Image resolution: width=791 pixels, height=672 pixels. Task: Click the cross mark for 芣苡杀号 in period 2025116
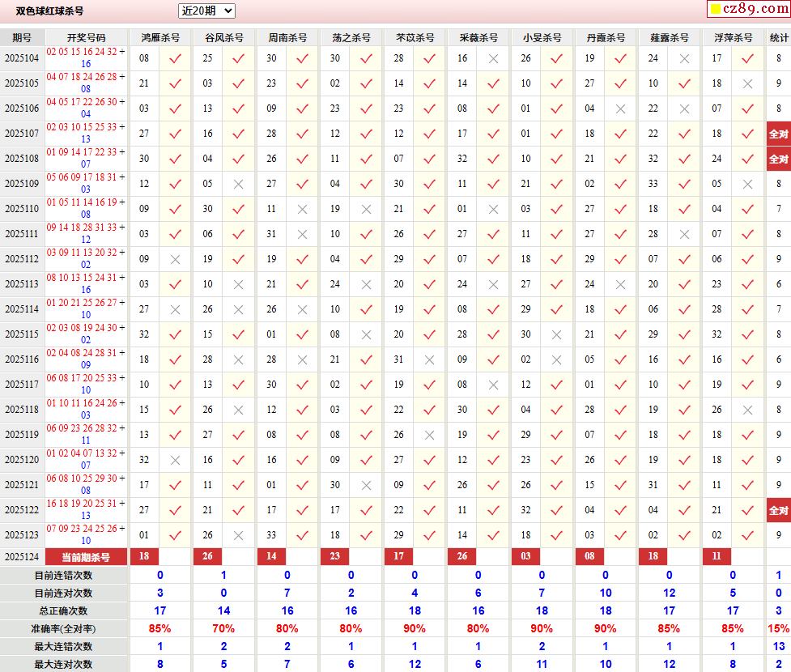[x=429, y=359]
